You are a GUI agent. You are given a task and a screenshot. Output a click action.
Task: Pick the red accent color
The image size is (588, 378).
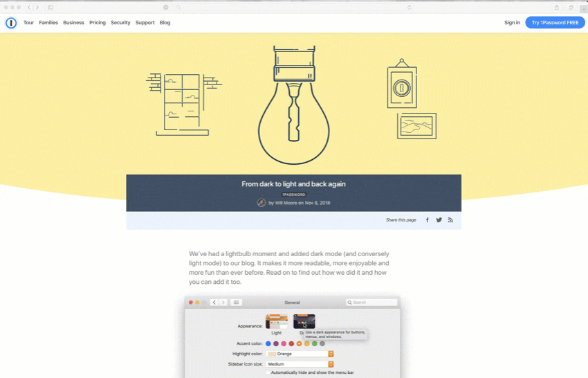coord(291,343)
